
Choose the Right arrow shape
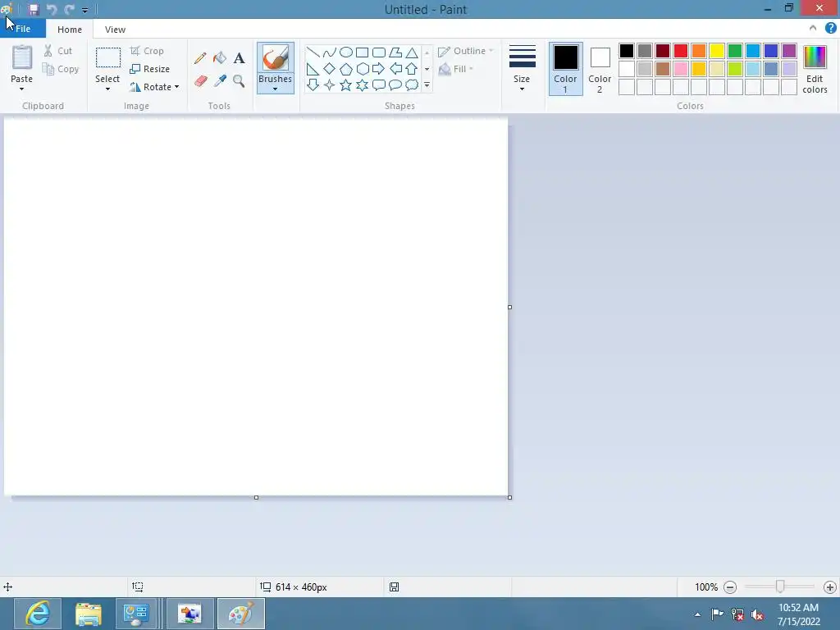379,69
